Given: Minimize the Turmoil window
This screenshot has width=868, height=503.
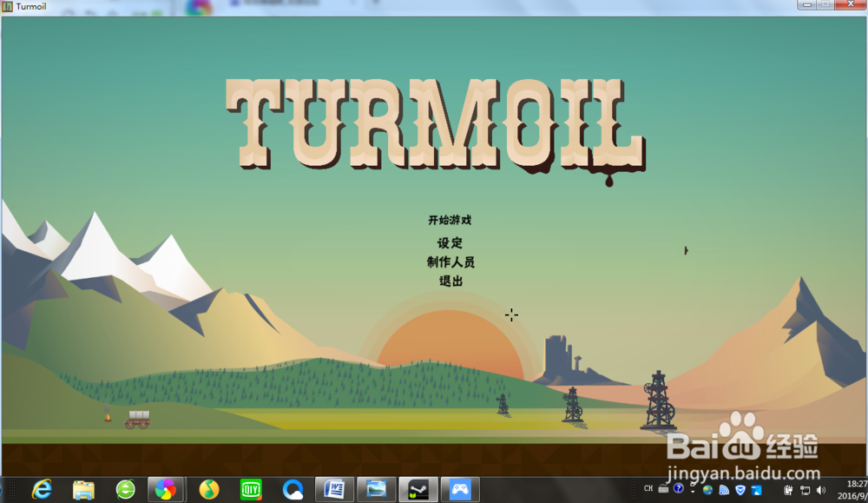Looking at the screenshot, I should click(807, 5).
